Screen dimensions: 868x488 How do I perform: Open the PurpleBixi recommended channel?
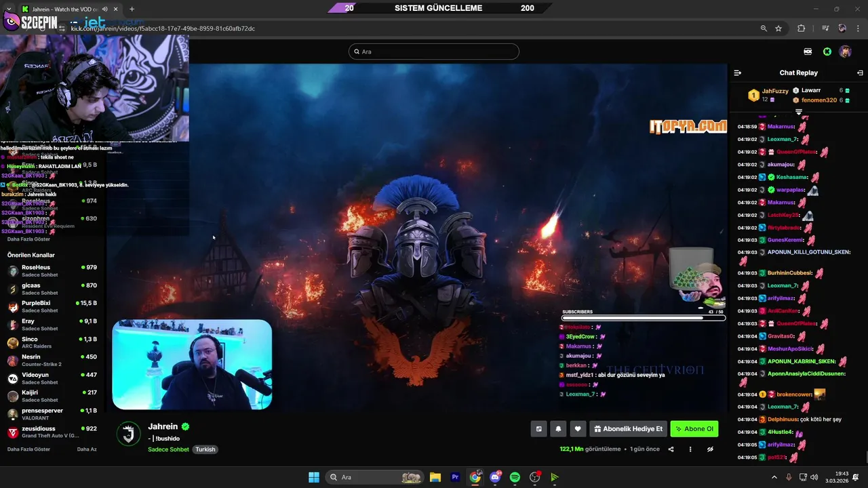click(x=53, y=306)
